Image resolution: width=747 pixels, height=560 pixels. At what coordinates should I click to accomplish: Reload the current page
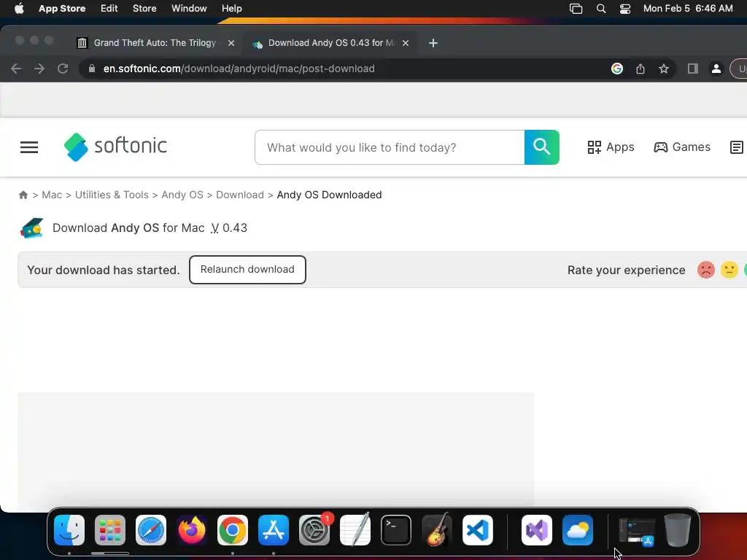pyautogui.click(x=63, y=69)
